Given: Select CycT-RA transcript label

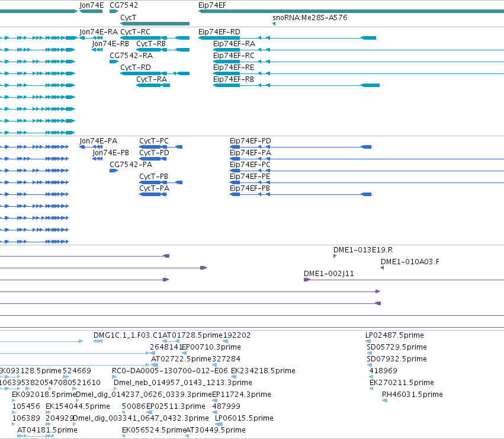Looking at the screenshot, I should point(152,79).
